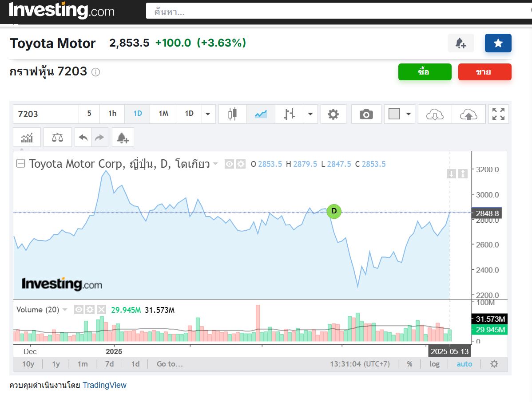532x402 pixels.
Task: Toggle percentage scale mode
Action: (409, 364)
